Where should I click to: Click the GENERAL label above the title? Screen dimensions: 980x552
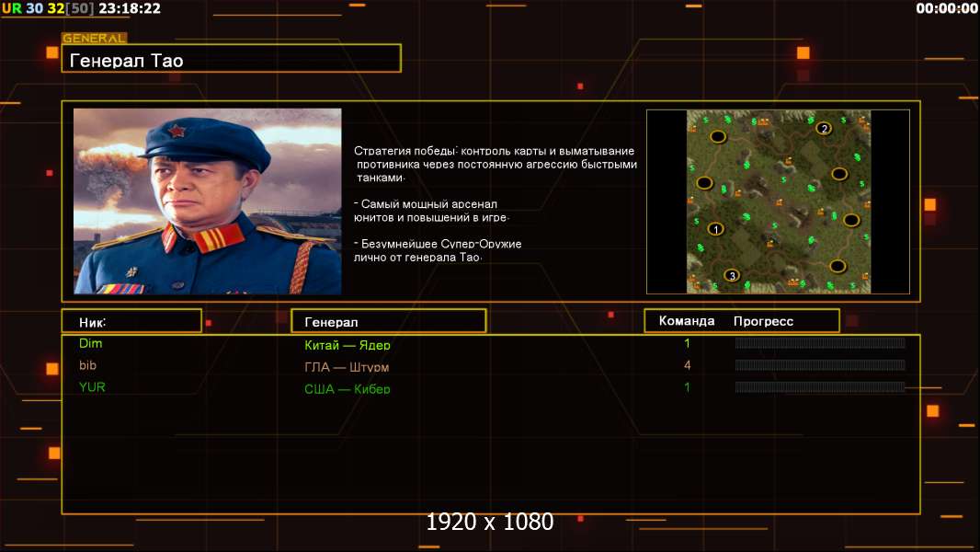tap(95, 38)
